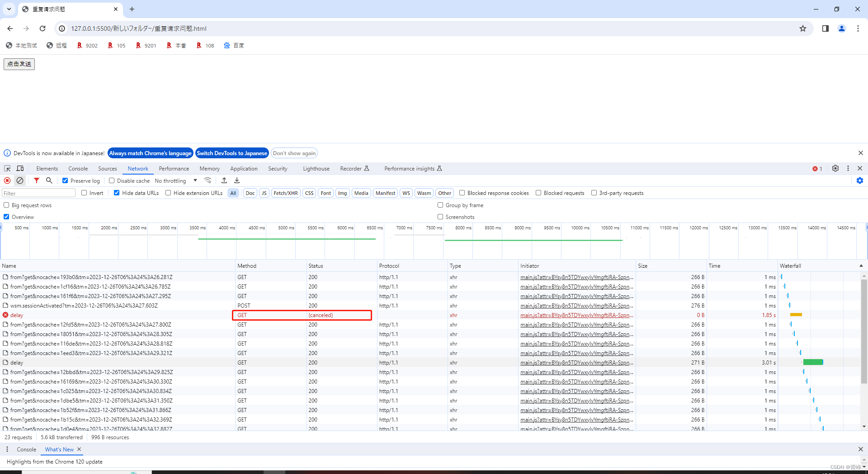
Task: Filter requests by Fetch/XHR
Action: pyautogui.click(x=286, y=193)
